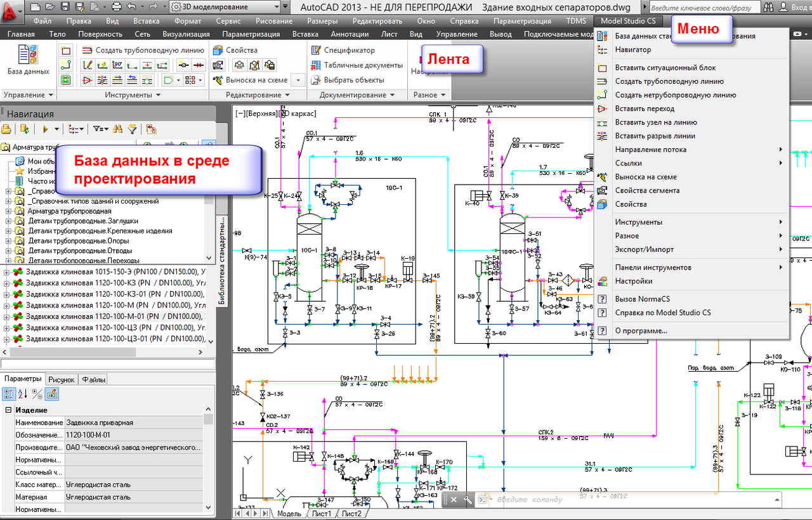
Task: Click the Спецификатор icon in Документирование
Action: pyautogui.click(x=315, y=50)
